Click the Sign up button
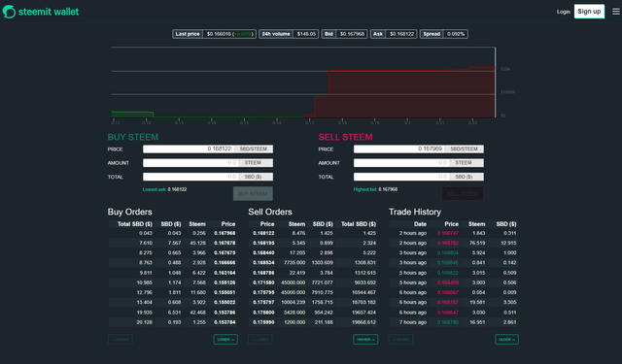Screen dimensions: 622x364 (589, 12)
